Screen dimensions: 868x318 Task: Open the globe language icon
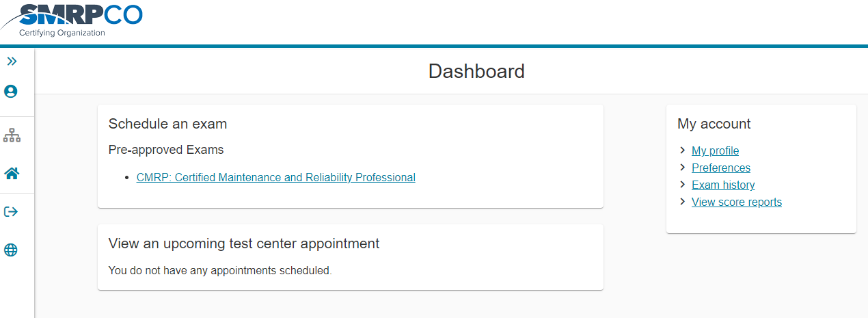click(11, 250)
